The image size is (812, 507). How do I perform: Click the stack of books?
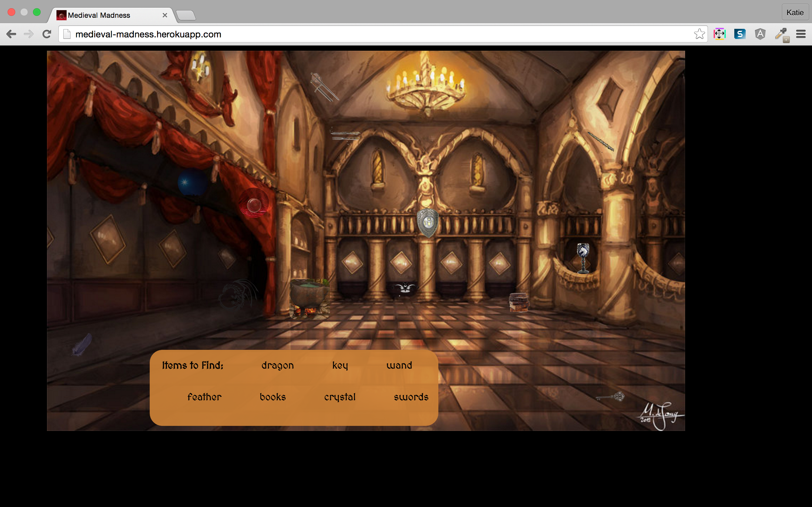point(519,302)
